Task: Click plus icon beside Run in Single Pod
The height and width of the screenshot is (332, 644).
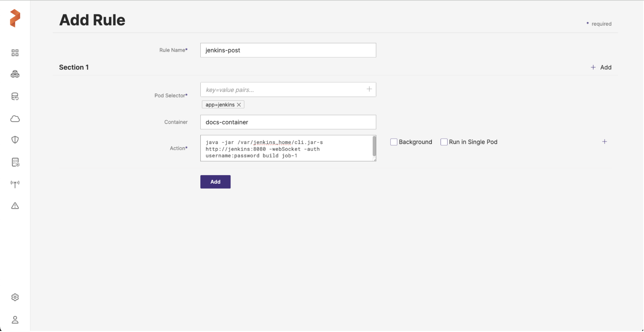Action: (605, 142)
